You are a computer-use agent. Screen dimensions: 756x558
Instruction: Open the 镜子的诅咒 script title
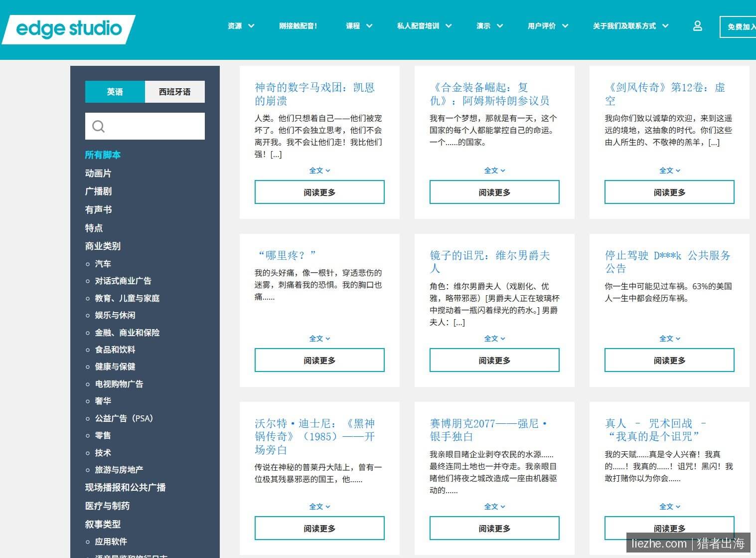pyautogui.click(x=490, y=262)
